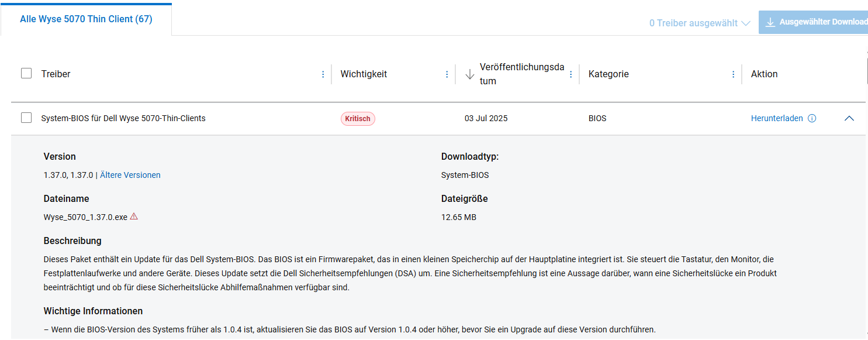Click the Ausgewählter Download button
The image size is (868, 340).
pyautogui.click(x=813, y=22)
